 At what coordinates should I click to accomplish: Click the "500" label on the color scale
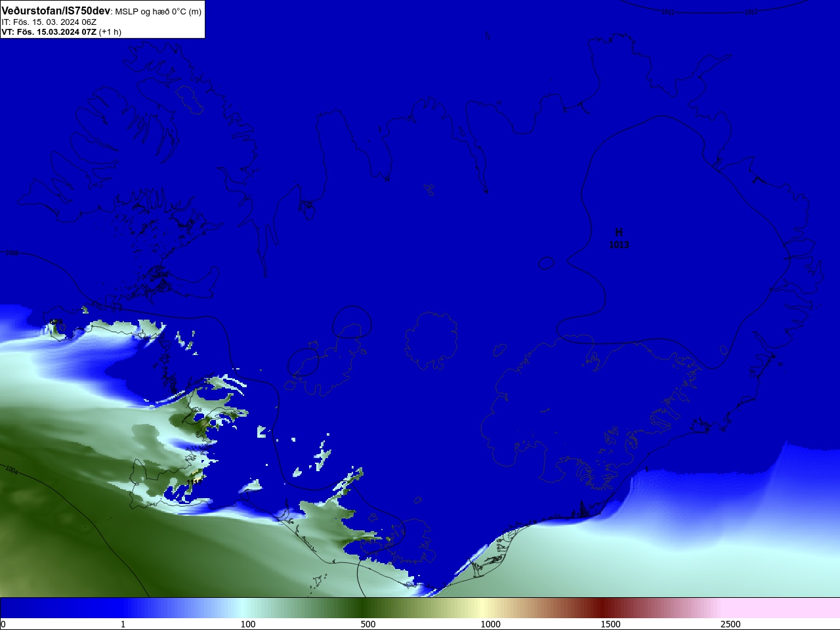[x=368, y=624]
